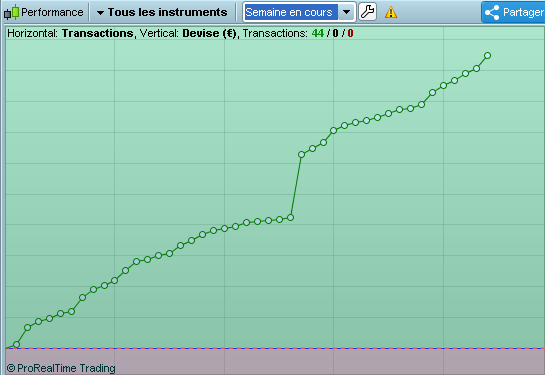Open the Tous les instruments dropdown
Screen dimensions: 545x375
pyautogui.click(x=162, y=12)
